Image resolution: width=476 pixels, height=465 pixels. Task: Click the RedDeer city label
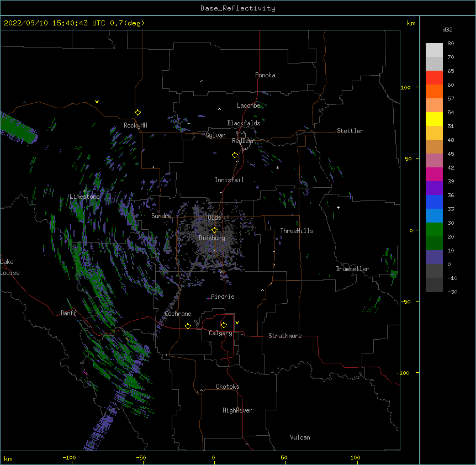pyautogui.click(x=243, y=141)
